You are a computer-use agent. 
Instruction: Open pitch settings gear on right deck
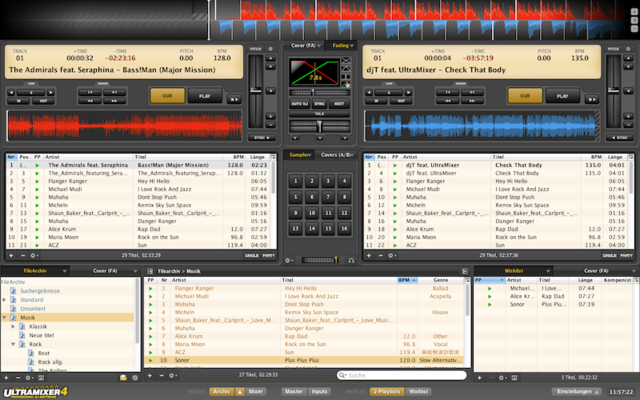coord(628,49)
